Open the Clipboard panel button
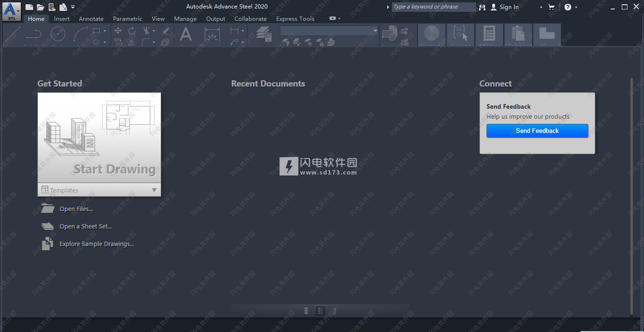The height and width of the screenshot is (332, 644). coord(518,35)
